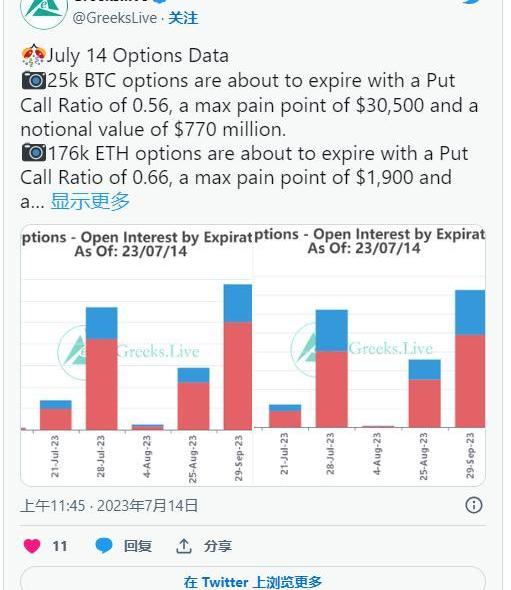The width and height of the screenshot is (511, 590).
Task: Open the left open interest chart image
Action: tap(137, 355)
